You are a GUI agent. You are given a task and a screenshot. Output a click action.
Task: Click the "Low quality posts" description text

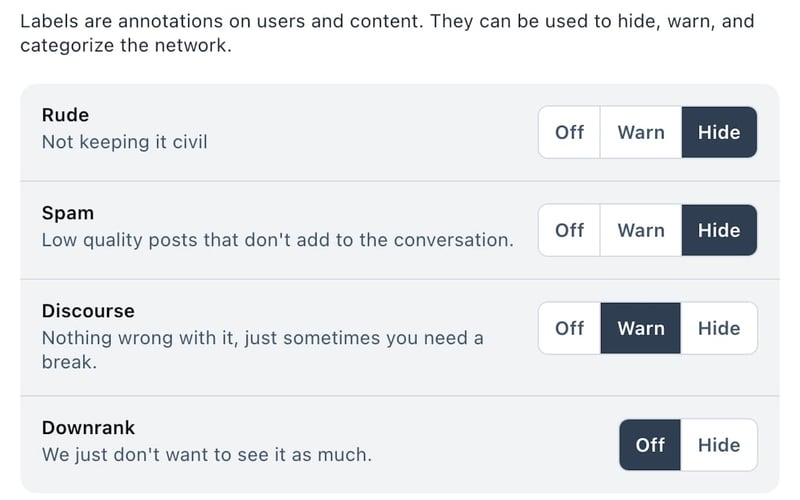click(277, 240)
